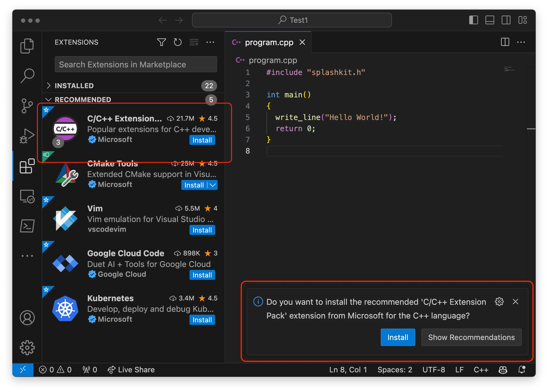Open the Manage gear in activity bar
548x392 pixels.
click(x=27, y=348)
